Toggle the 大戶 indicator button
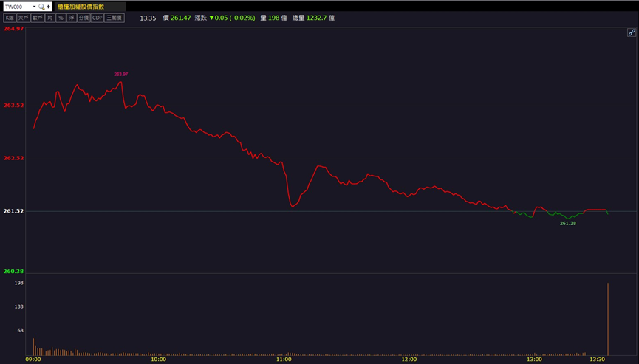 pos(23,18)
